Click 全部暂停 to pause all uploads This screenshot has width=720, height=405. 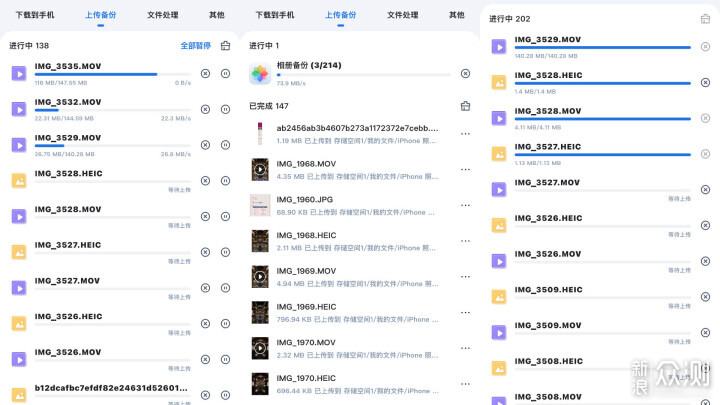coord(196,45)
